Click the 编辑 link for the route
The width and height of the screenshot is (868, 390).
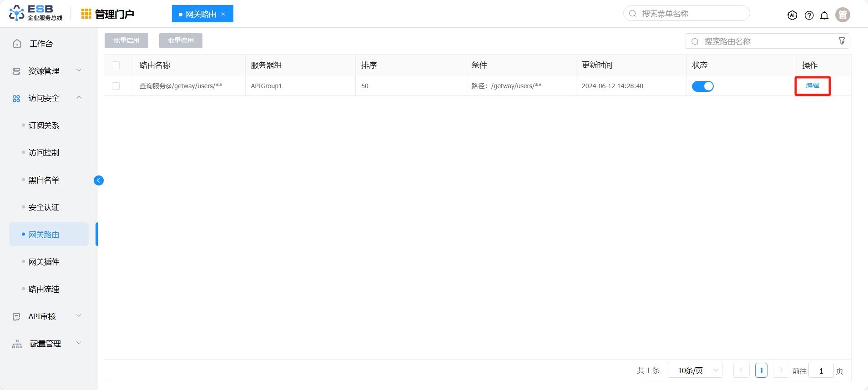812,85
